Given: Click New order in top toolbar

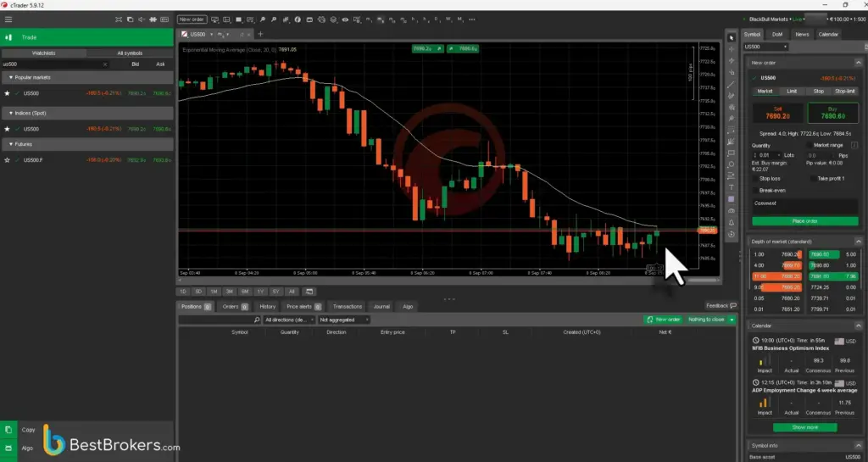Looking at the screenshot, I should 192,19.
